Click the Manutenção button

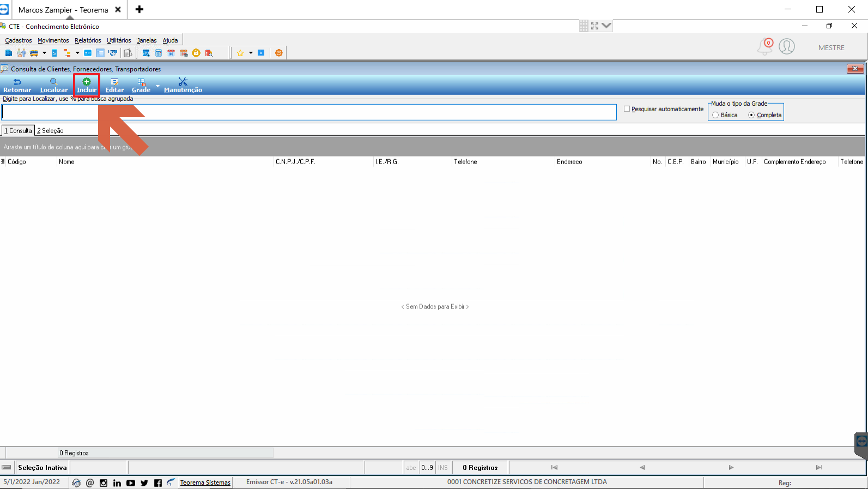click(x=183, y=86)
